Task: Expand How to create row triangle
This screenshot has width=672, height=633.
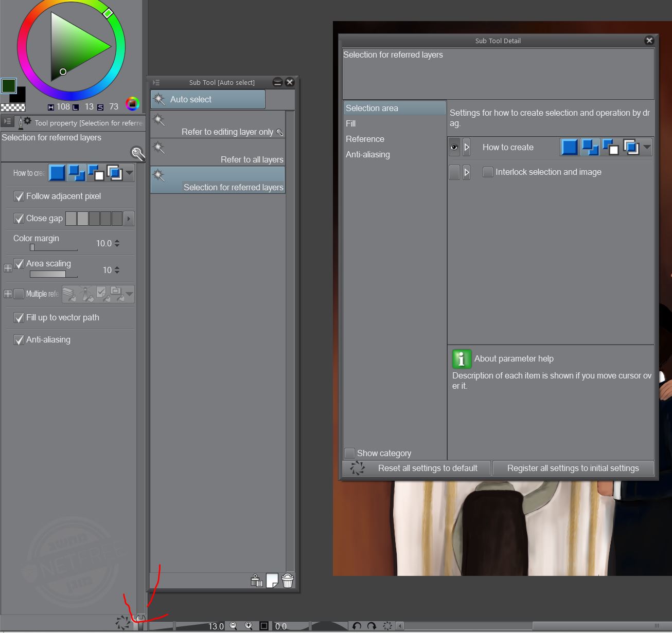Action: tap(467, 147)
